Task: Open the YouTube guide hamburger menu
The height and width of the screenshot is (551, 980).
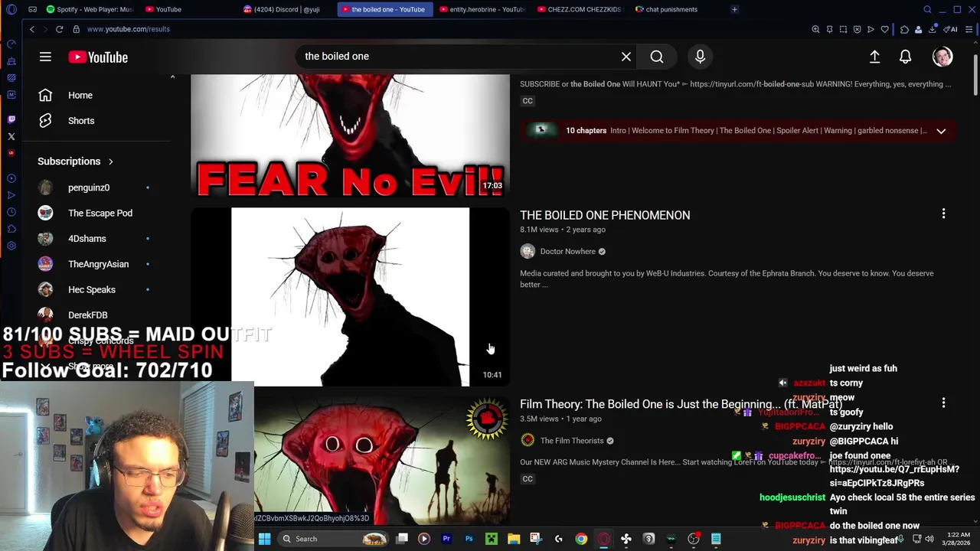Action: pyautogui.click(x=45, y=57)
